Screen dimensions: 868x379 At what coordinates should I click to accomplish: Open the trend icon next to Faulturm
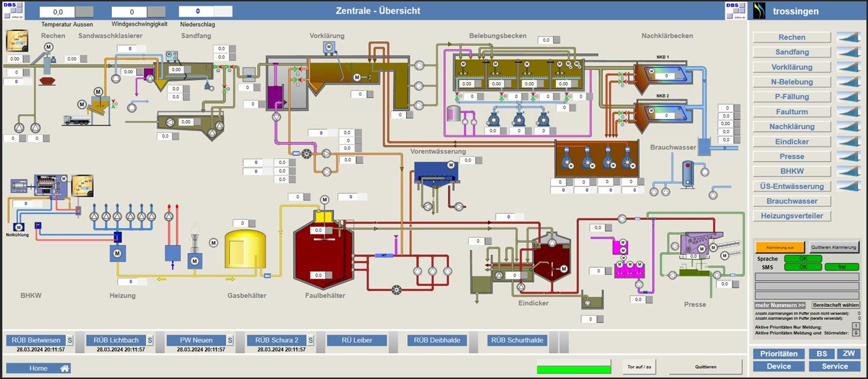(x=849, y=112)
